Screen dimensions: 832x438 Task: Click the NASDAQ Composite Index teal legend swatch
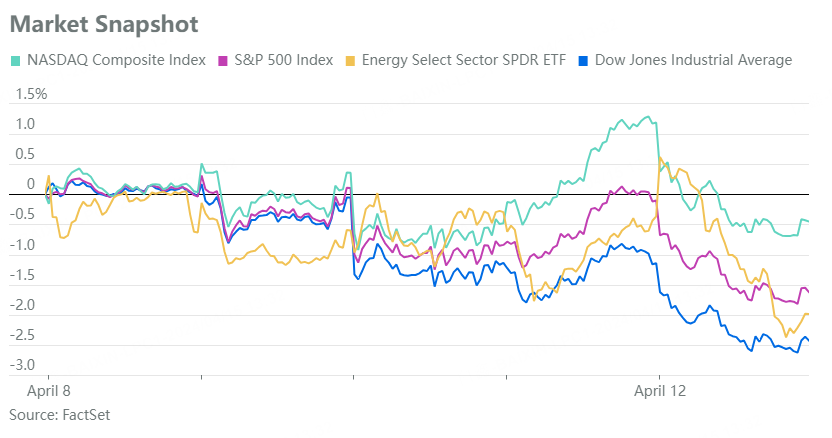[x=13, y=60]
